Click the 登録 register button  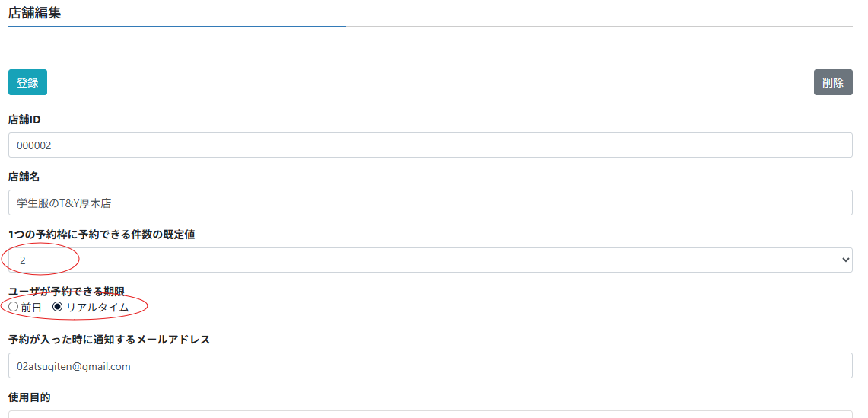27,82
